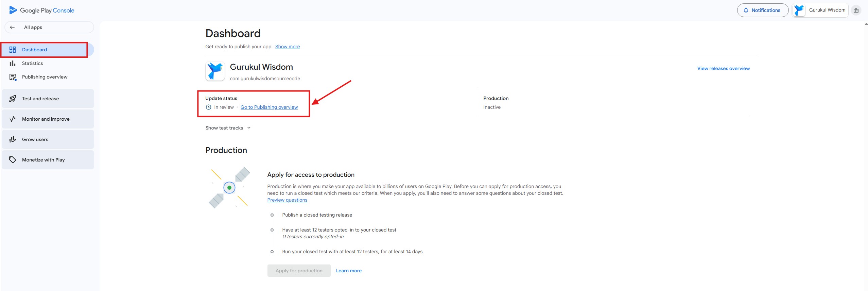Click the Statistics bar chart icon

tap(13, 63)
